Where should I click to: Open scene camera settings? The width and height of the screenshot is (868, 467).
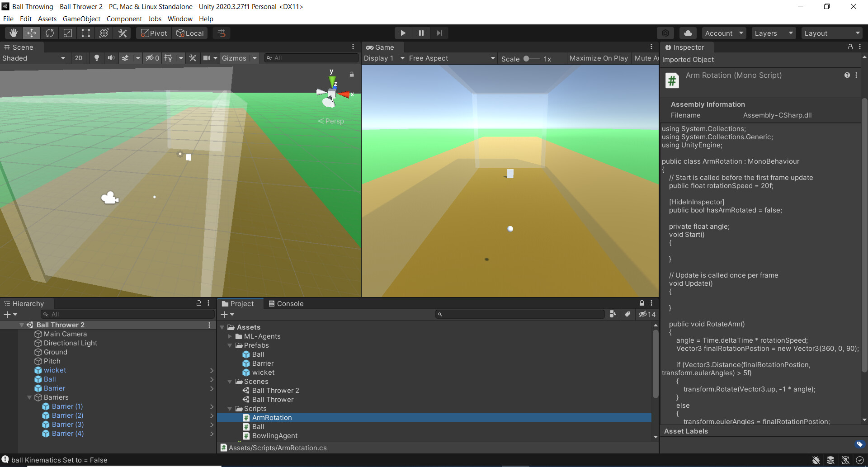[207, 58]
